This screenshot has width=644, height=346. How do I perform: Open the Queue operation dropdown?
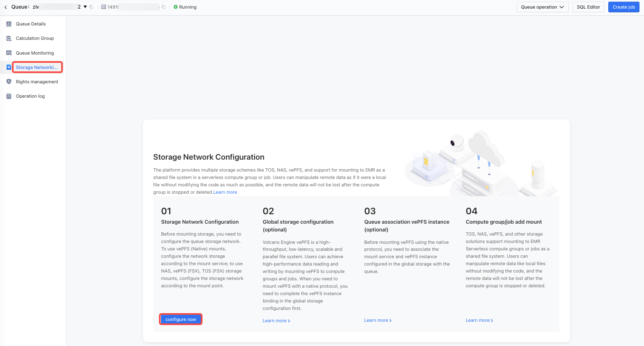point(543,7)
